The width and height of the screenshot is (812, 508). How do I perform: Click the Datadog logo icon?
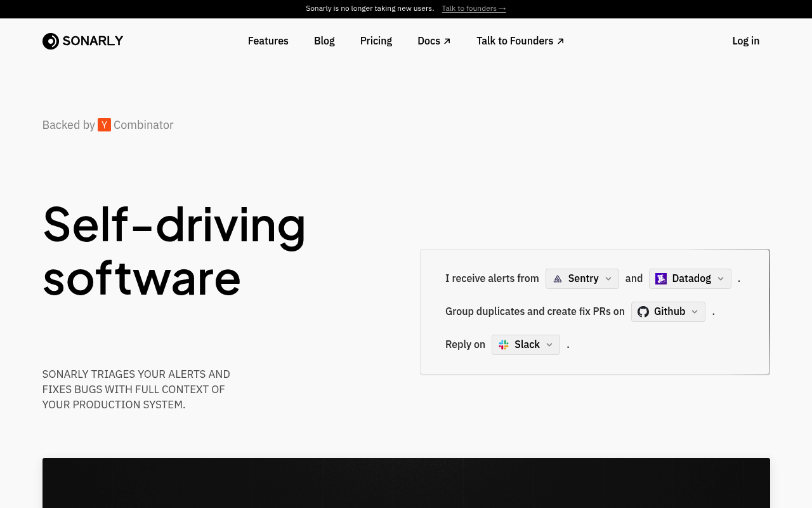(661, 279)
